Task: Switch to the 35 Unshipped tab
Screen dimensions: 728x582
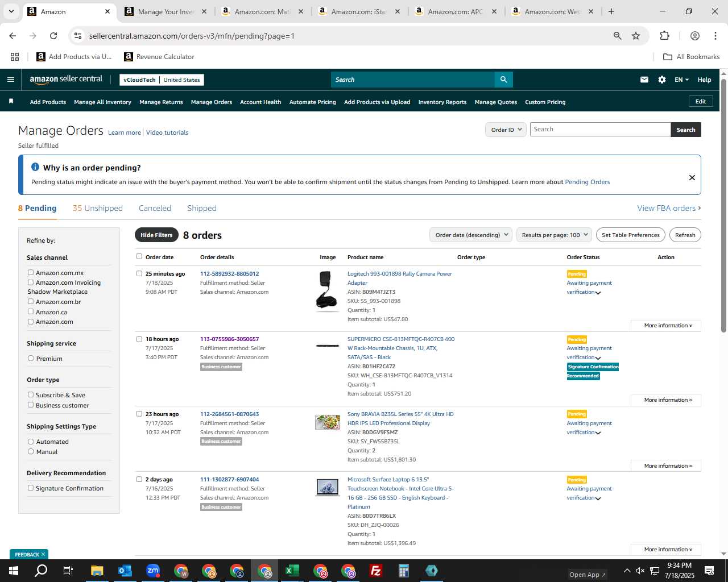Action: pos(98,208)
